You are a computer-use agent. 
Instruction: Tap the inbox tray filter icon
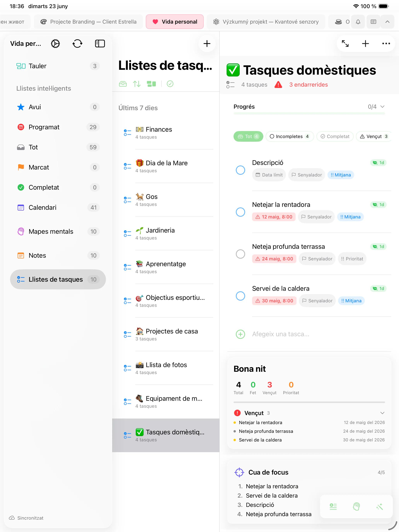point(123,84)
